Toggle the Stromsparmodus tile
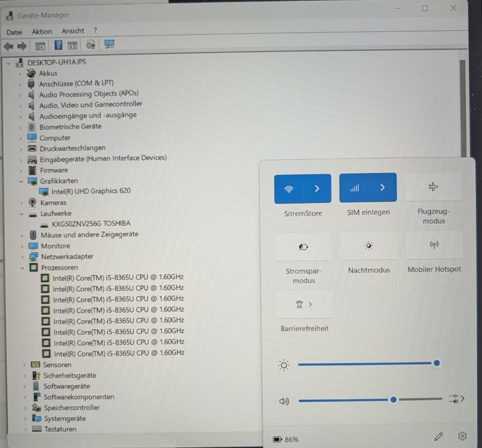 [x=303, y=246]
